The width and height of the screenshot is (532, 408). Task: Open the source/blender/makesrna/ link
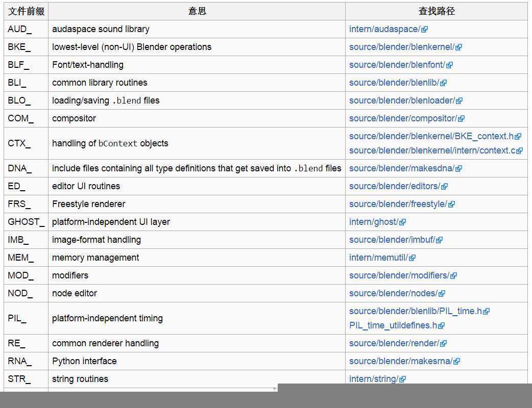tap(401, 361)
